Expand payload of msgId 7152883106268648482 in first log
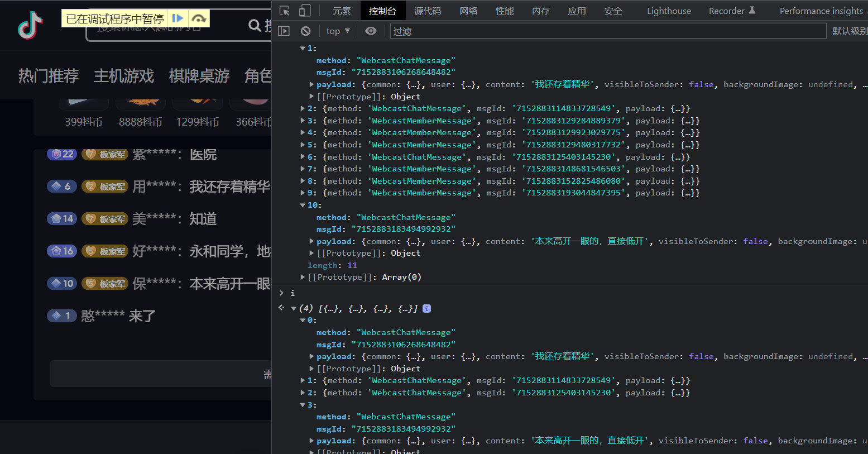The height and width of the screenshot is (454, 868). click(311, 85)
